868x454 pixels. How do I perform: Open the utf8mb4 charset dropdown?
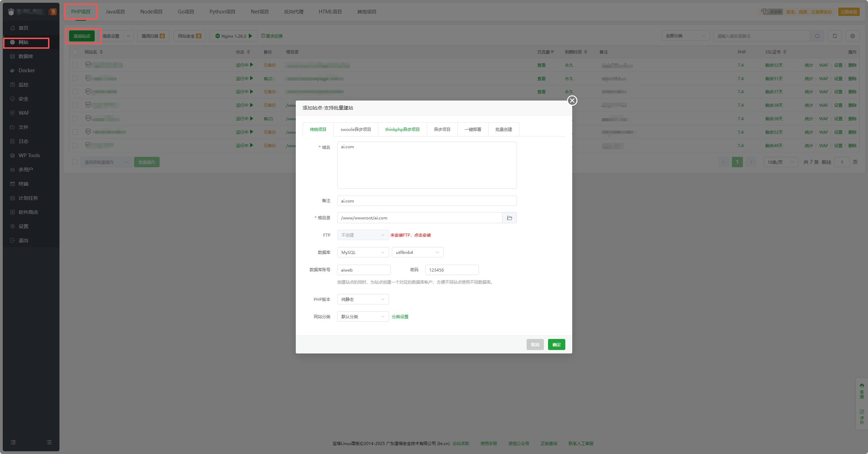(x=417, y=253)
